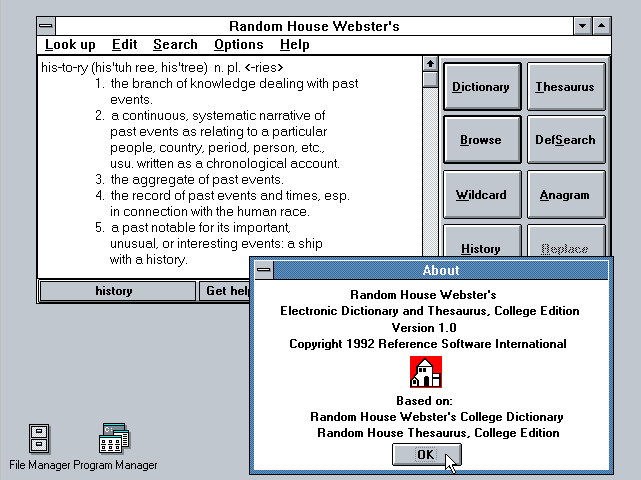Click the headword 'his-to-ry' pronunciation line
The image size is (641, 480).
point(162,67)
